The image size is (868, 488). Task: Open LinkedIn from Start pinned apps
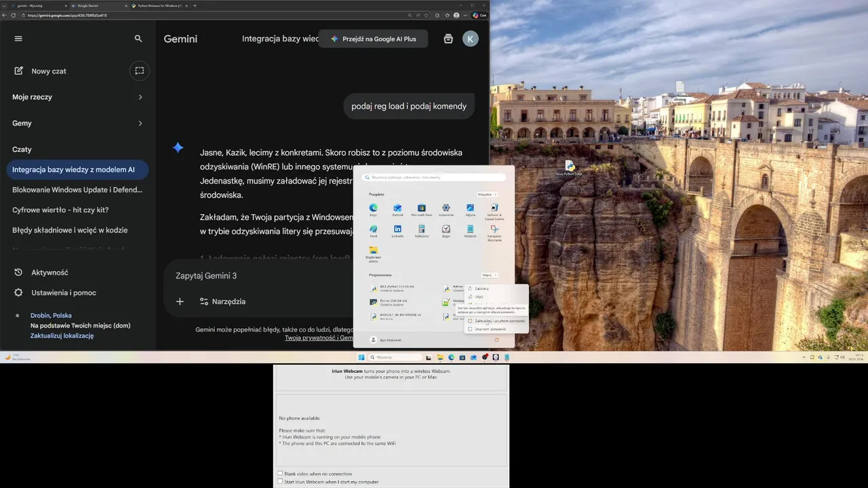click(397, 232)
